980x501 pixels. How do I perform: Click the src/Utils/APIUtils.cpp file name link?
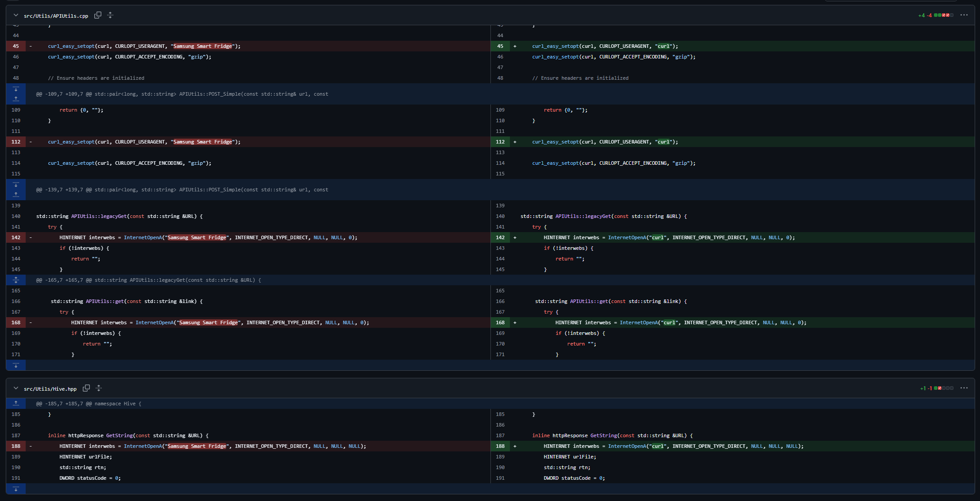(x=56, y=16)
